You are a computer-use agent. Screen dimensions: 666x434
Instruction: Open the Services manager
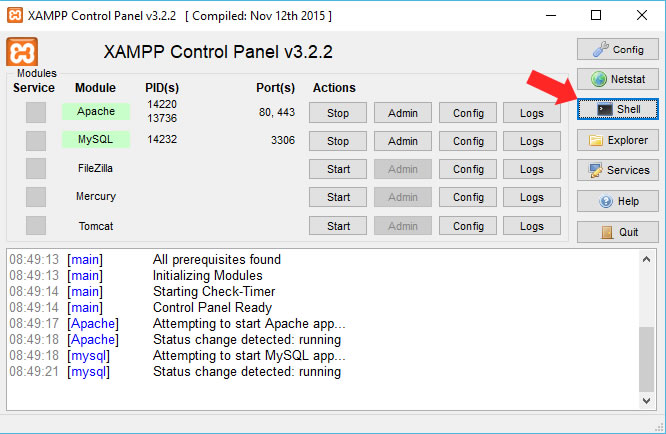(618, 170)
